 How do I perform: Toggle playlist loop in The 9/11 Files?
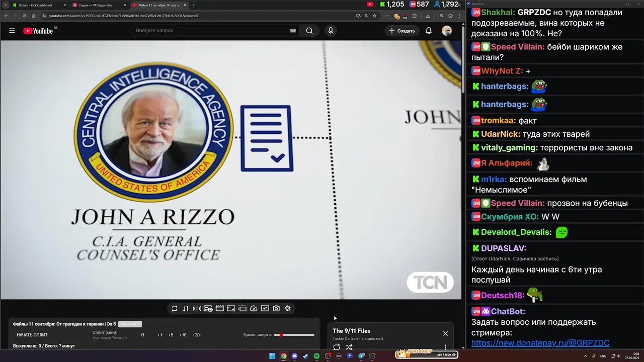click(337, 347)
